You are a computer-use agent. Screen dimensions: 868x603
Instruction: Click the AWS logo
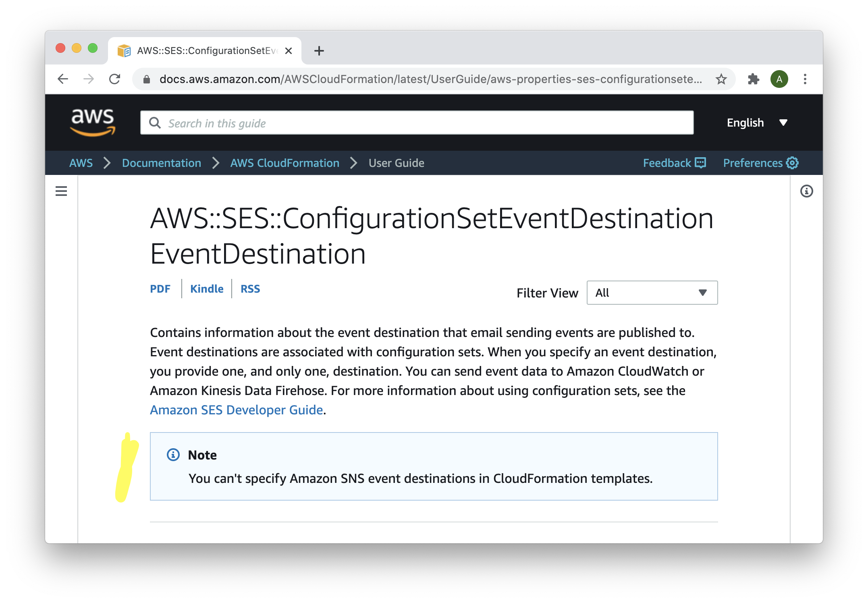(x=93, y=123)
